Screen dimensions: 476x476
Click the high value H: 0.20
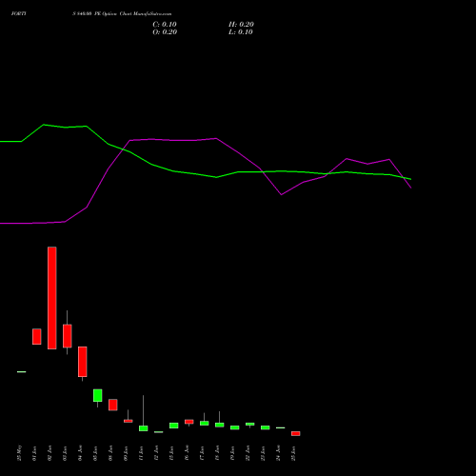[241, 25]
